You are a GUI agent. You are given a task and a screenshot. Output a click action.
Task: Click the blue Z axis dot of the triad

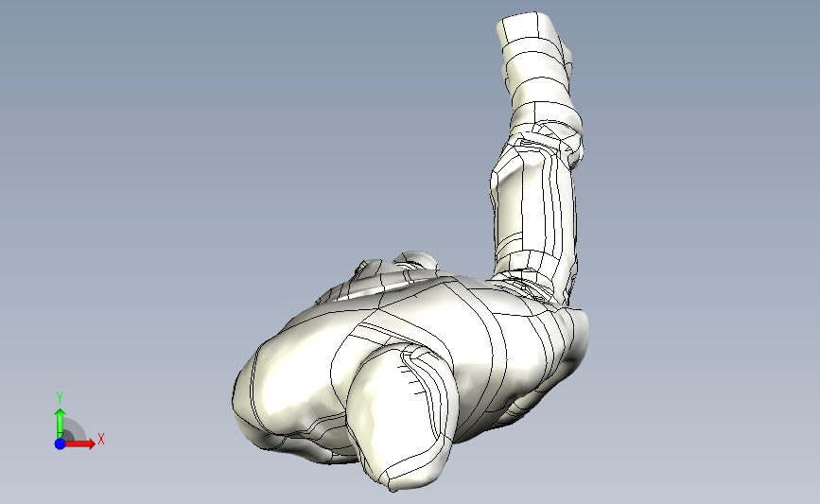[60, 443]
